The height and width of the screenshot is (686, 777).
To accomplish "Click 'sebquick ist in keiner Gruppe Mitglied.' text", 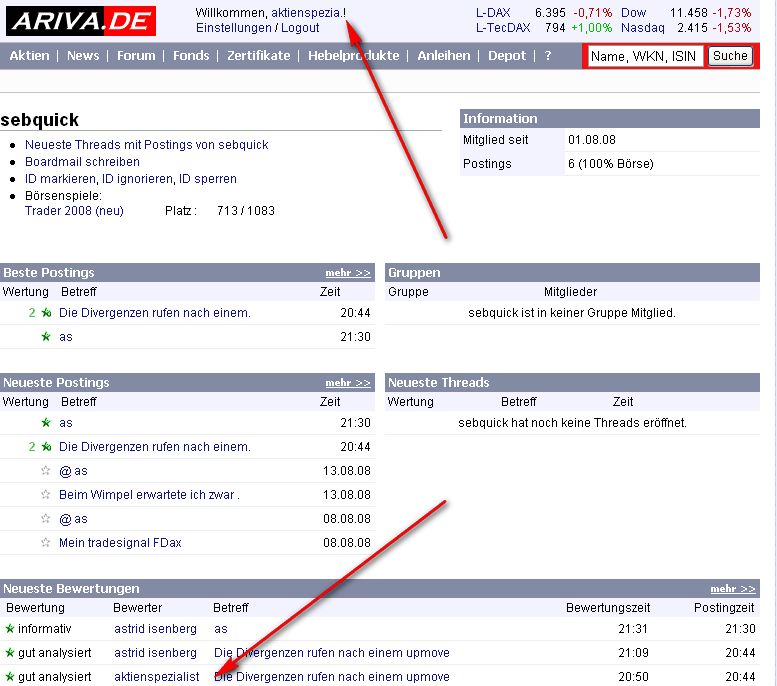I will pos(572,313).
